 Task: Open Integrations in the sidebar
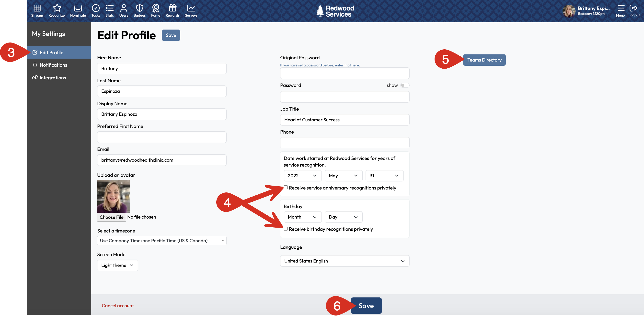pyautogui.click(x=53, y=78)
